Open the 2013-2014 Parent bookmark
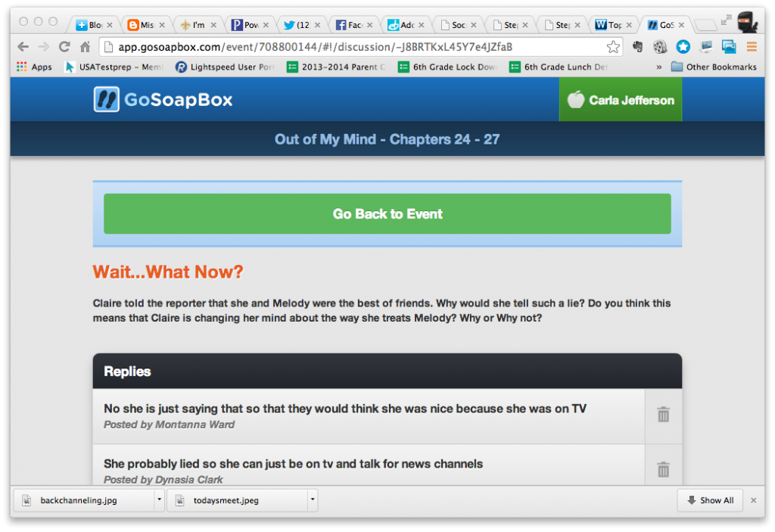 (x=336, y=67)
